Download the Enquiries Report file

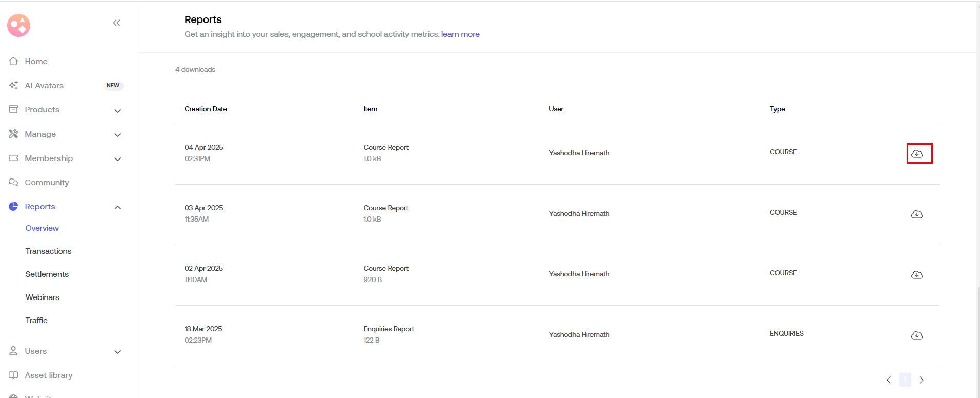pyautogui.click(x=917, y=335)
